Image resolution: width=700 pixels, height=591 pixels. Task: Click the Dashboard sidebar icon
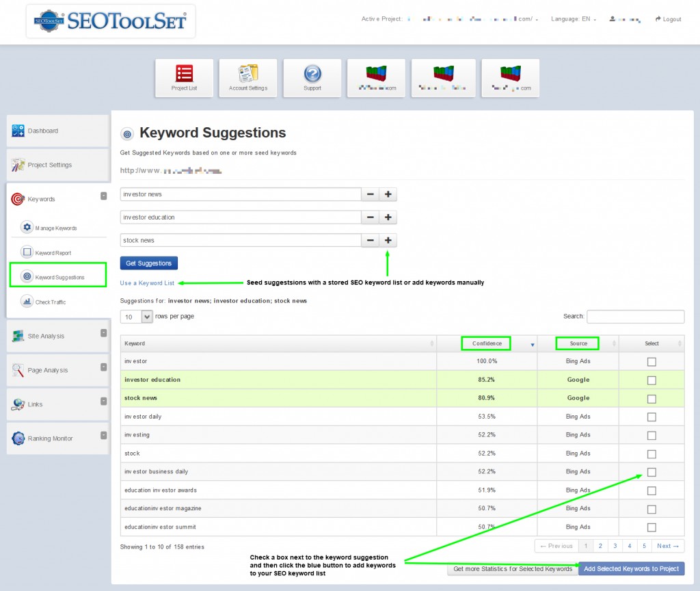pyautogui.click(x=18, y=131)
